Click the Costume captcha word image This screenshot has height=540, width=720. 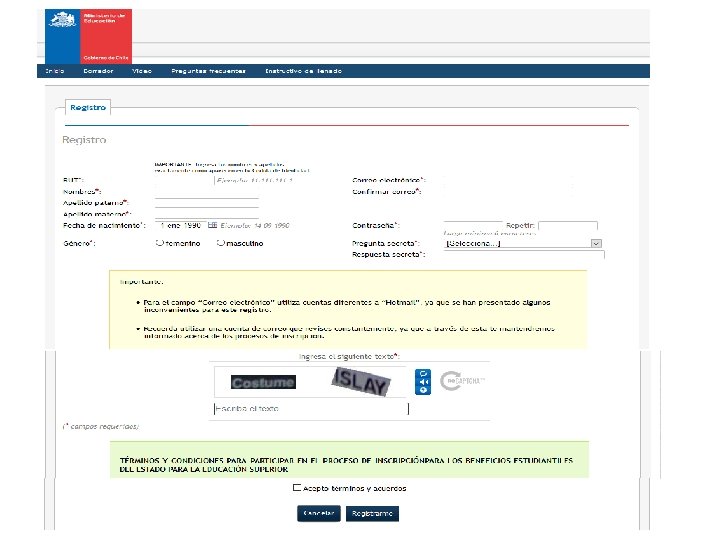click(x=263, y=382)
